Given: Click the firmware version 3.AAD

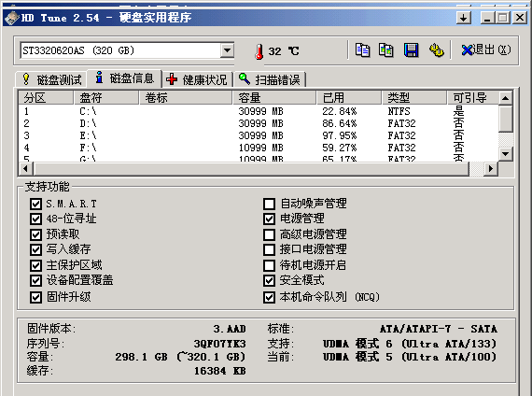Looking at the screenshot, I should pyautogui.click(x=230, y=329).
